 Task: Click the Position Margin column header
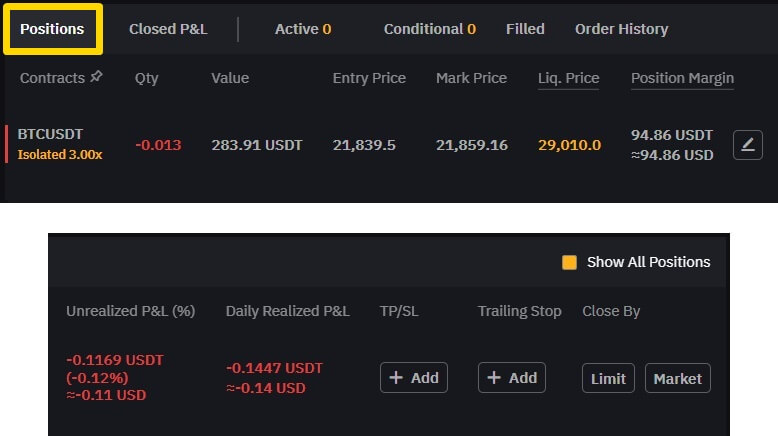682,78
